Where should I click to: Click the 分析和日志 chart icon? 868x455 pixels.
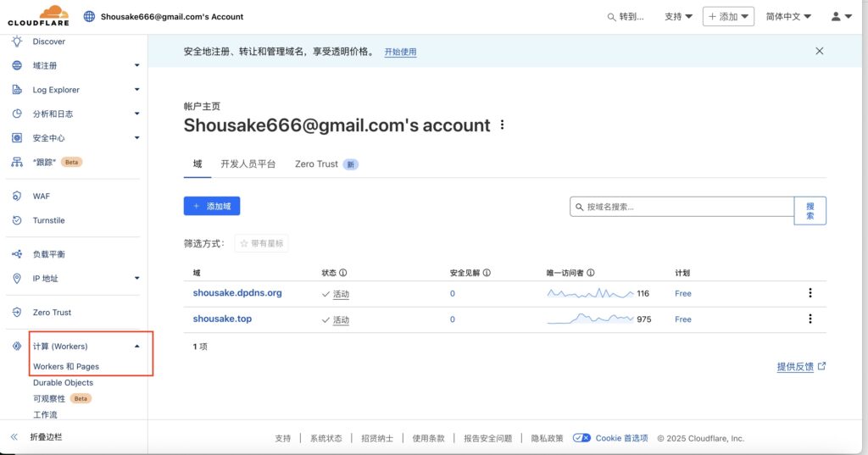tap(17, 114)
